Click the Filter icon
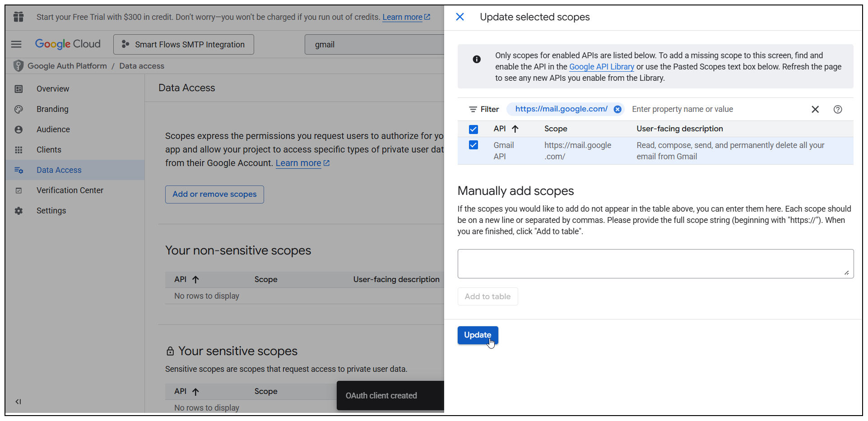This screenshot has width=868, height=421. (x=473, y=109)
